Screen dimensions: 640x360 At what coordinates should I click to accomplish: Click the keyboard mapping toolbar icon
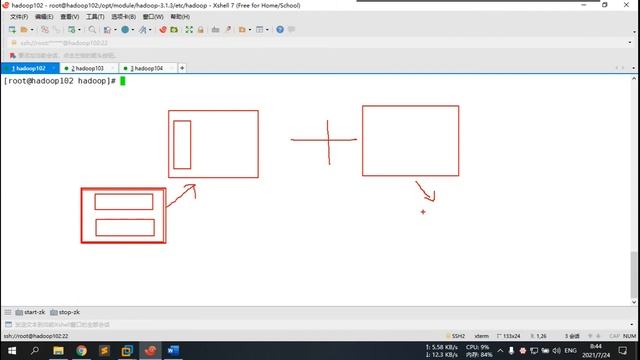(x=216, y=29)
